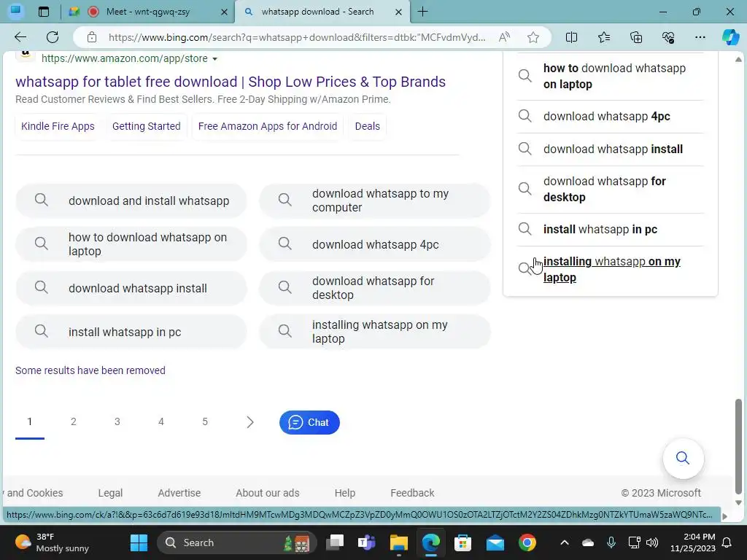Click sidebar installing whatsapp on my laptop

611,270
